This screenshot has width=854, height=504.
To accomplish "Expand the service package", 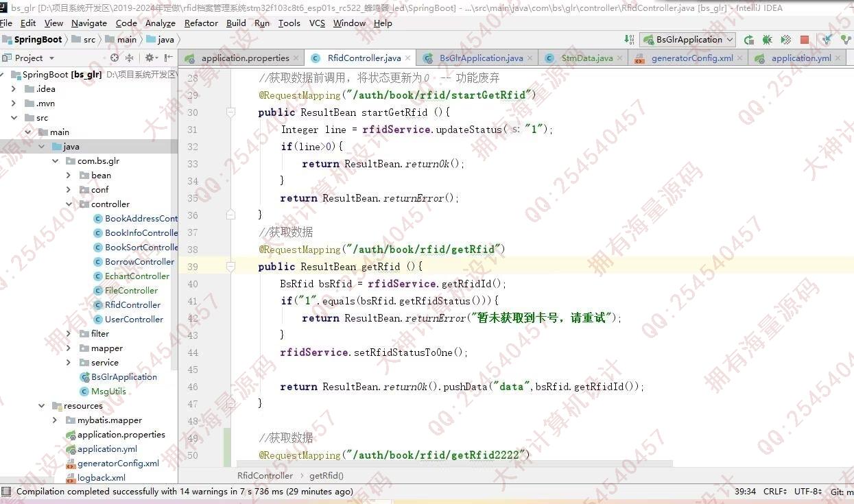I will click(x=69, y=363).
